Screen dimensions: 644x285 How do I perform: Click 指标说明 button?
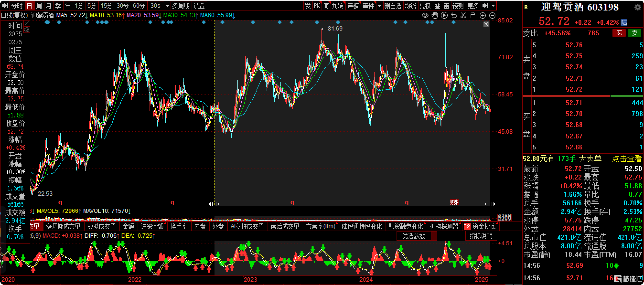coord(481,236)
